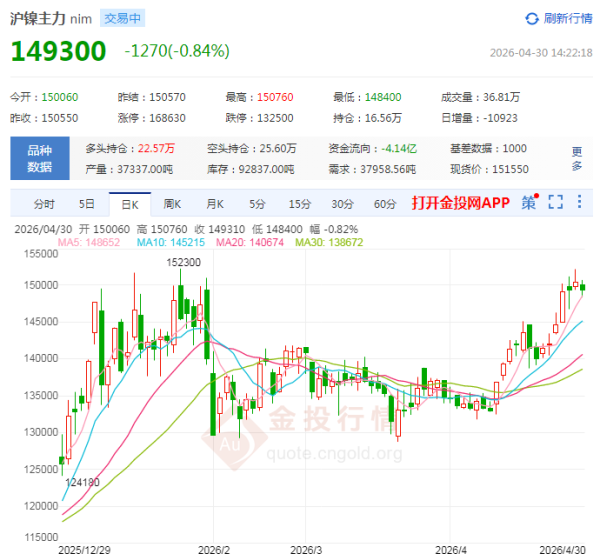Click 今开 value 150060
The image size is (600, 554).
60,97
